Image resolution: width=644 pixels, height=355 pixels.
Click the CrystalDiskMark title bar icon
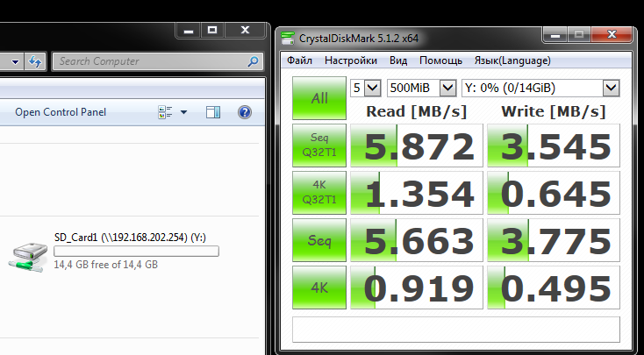(288, 39)
